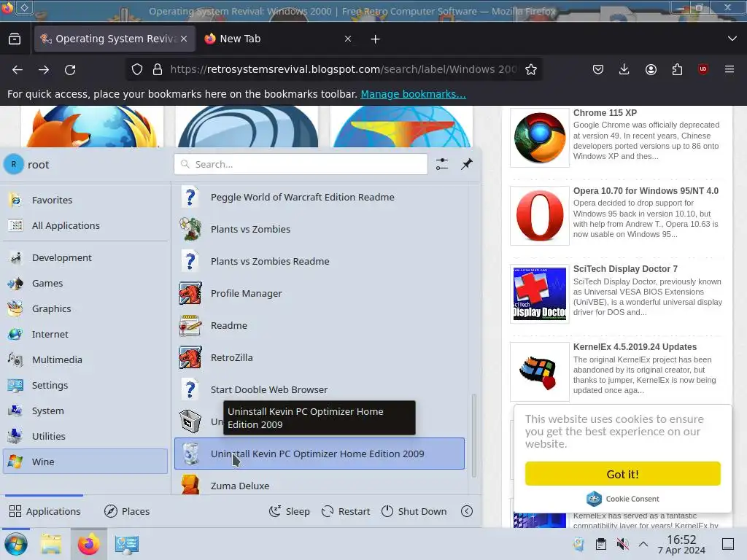Screen dimensions: 747x560
Task: Expand more session options arrow
Action: point(467,511)
